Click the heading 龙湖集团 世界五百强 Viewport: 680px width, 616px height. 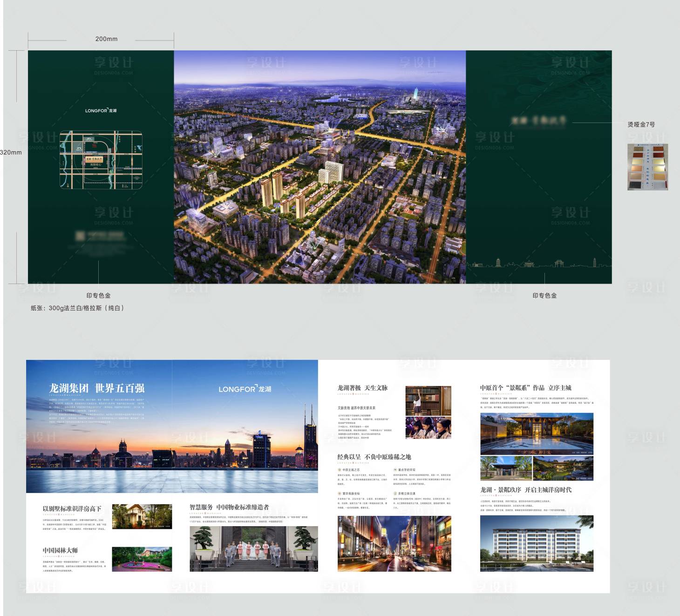[97, 388]
